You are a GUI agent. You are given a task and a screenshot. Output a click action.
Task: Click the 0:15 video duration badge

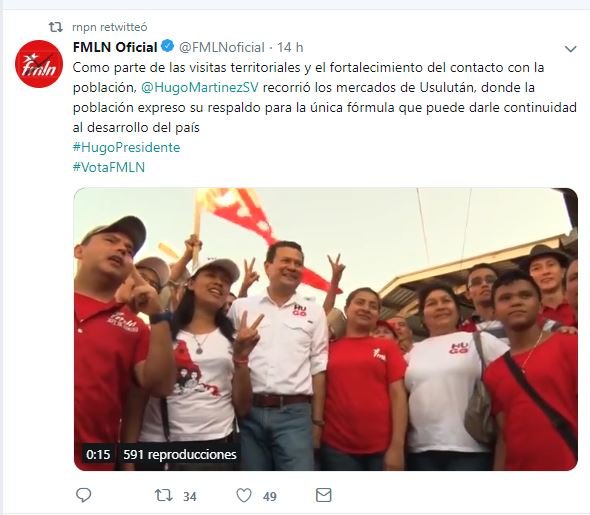pos(98,454)
